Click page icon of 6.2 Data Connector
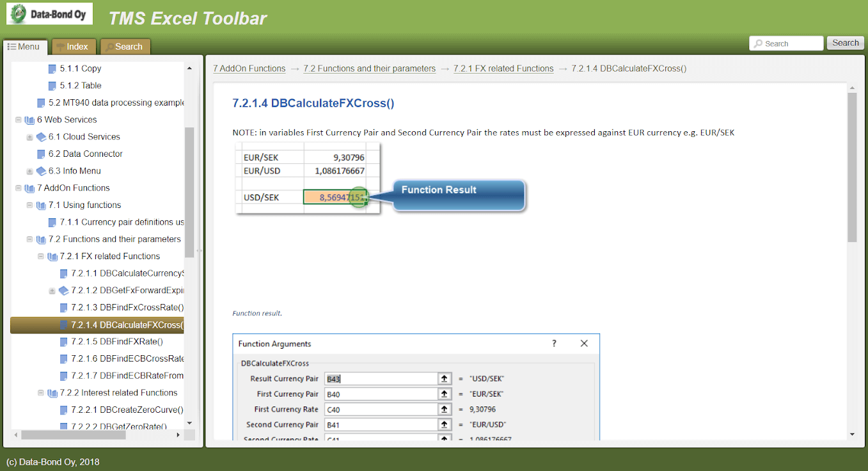 41,154
